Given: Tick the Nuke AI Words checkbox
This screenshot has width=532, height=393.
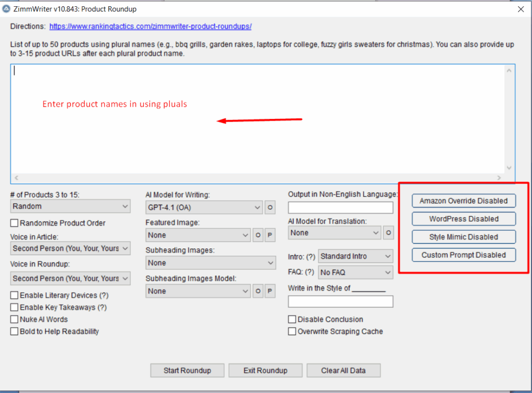Looking at the screenshot, I should [x=15, y=320].
